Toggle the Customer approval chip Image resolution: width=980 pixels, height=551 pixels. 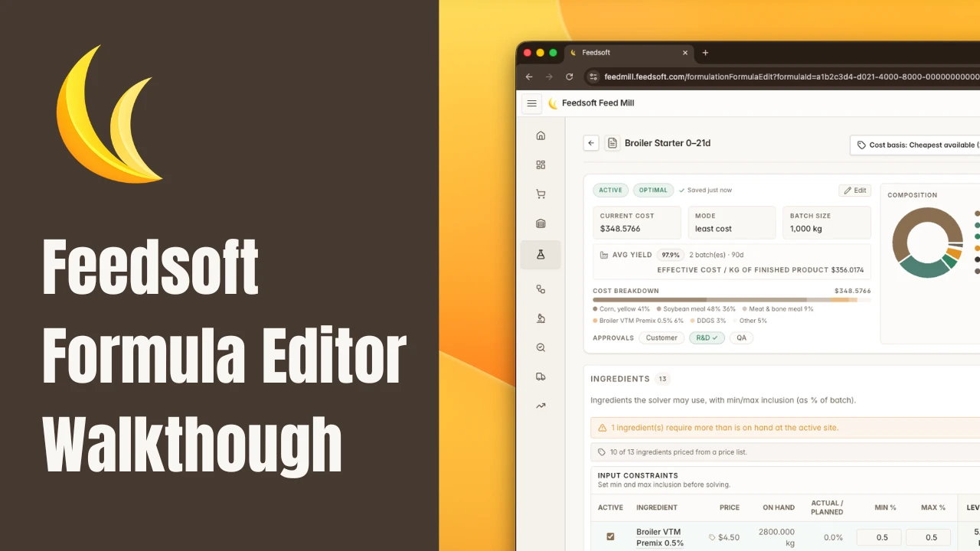point(661,337)
